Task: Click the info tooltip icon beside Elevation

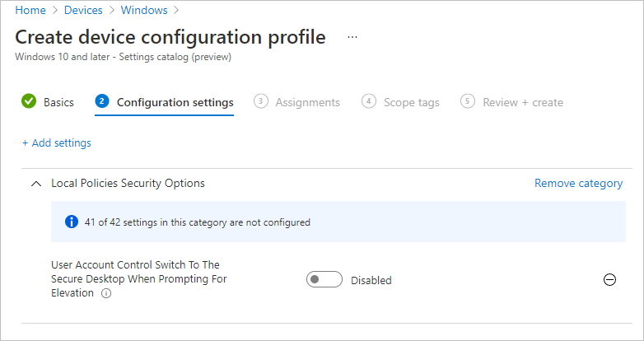Action: [106, 293]
